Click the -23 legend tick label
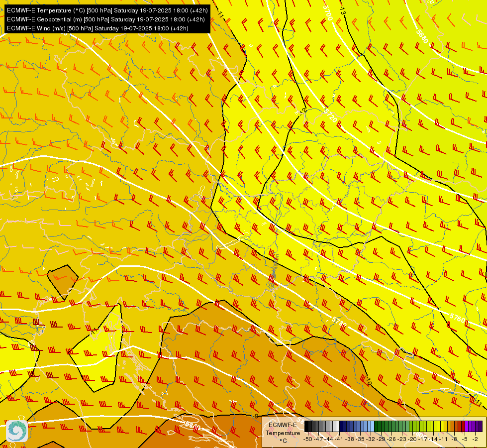 (x=402, y=439)
